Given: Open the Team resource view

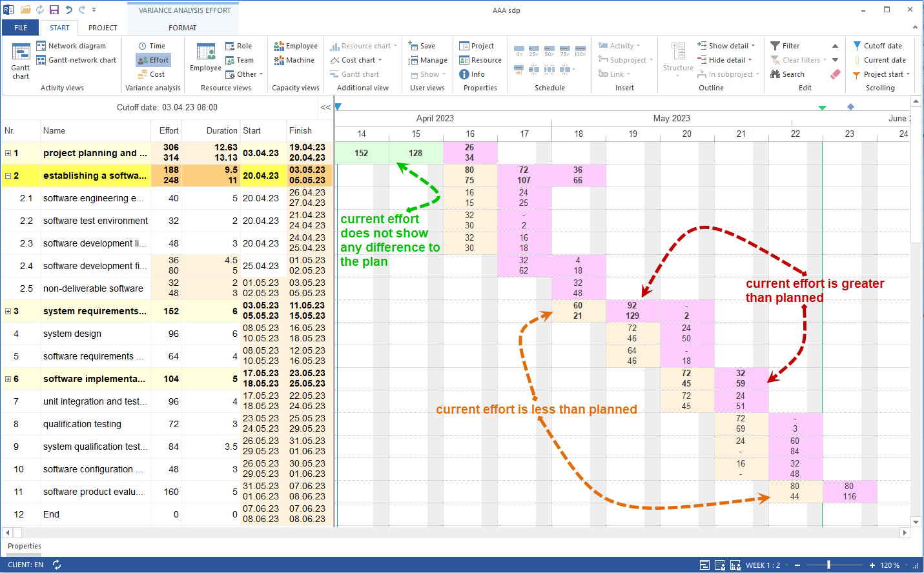Looking at the screenshot, I should pos(239,60).
